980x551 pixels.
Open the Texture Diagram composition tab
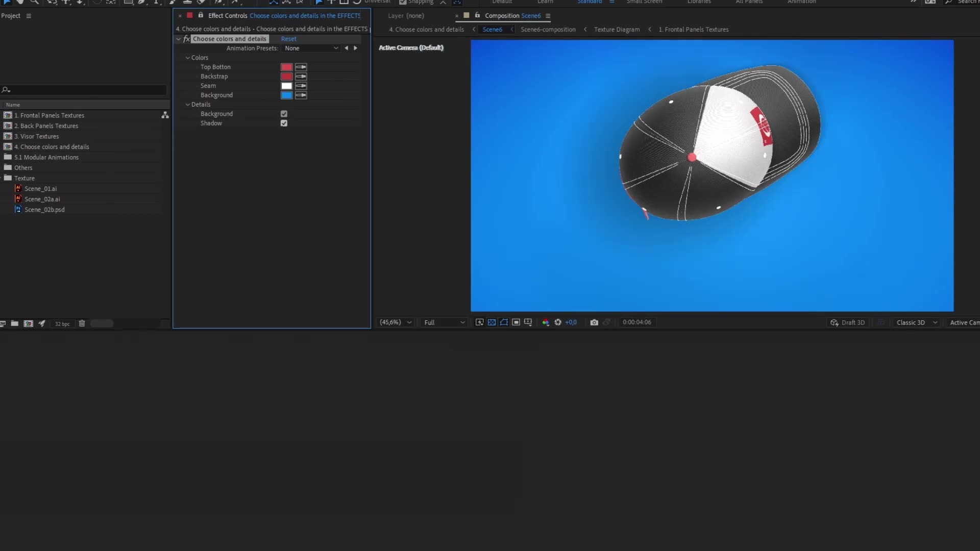[x=617, y=29]
